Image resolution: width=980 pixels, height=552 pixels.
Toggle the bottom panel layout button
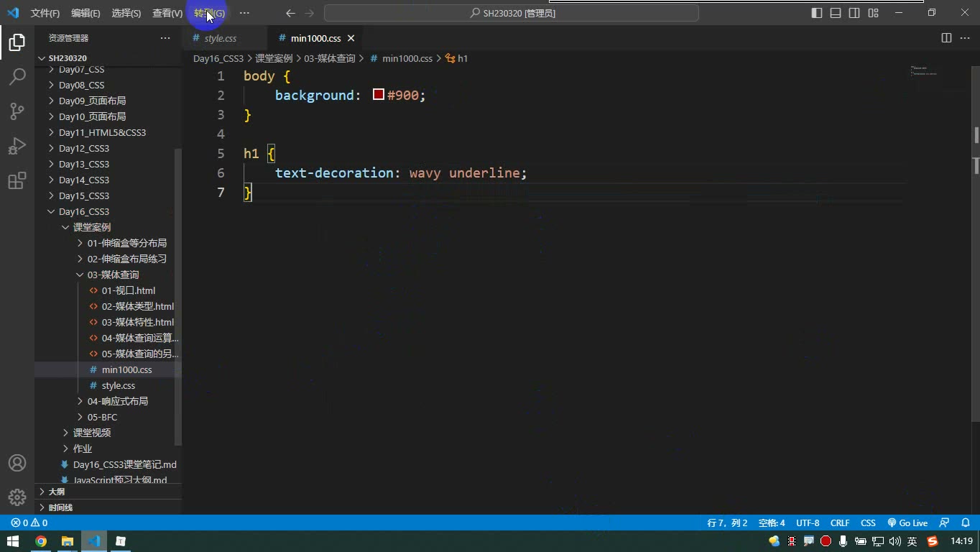(x=836, y=13)
